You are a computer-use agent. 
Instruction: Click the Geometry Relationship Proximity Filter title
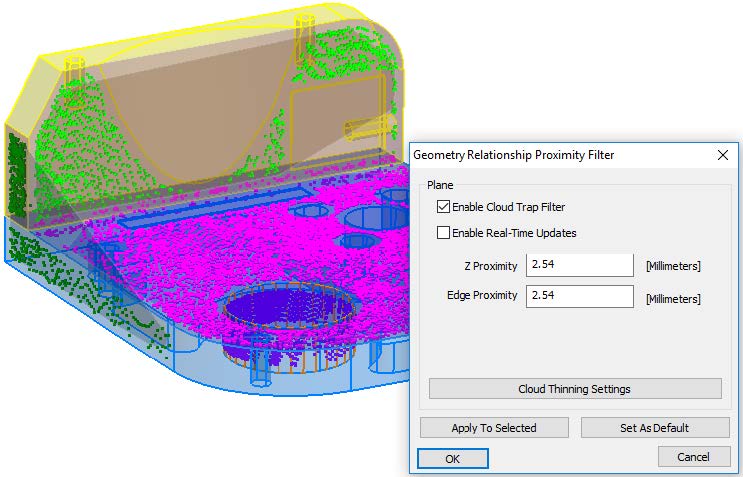tap(514, 155)
